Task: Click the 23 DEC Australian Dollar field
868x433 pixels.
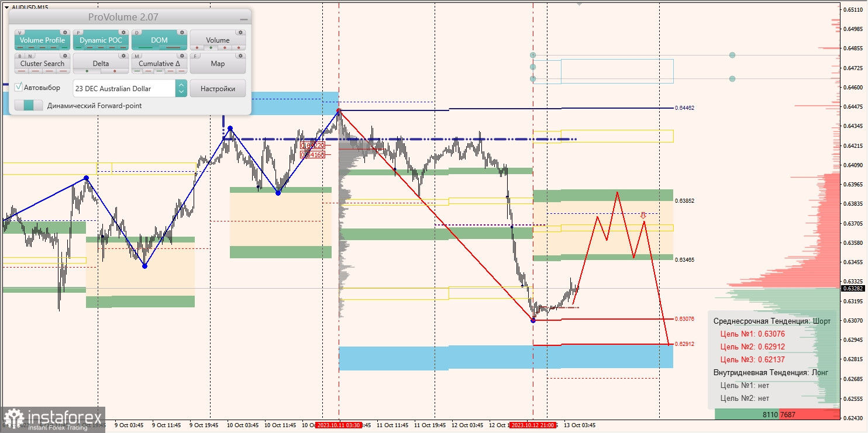Action: 124,88
